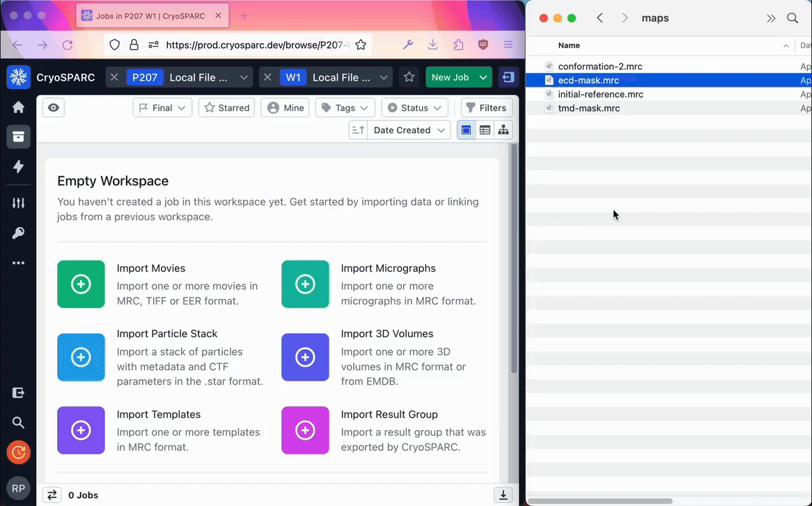Open the Projects archive icon in sidebar
Viewport: 812px width, 506px height.
coord(19,137)
